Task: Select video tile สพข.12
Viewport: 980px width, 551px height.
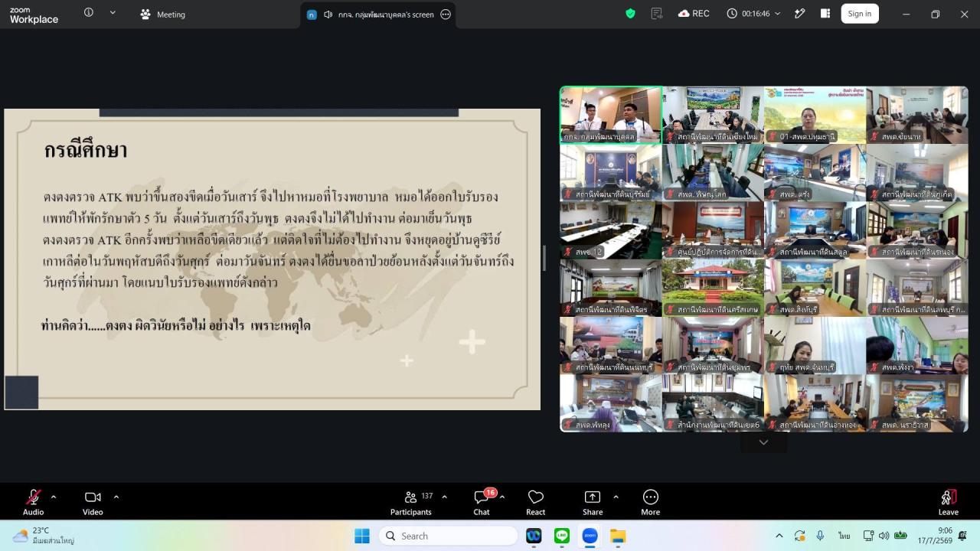Action: pyautogui.click(x=610, y=230)
